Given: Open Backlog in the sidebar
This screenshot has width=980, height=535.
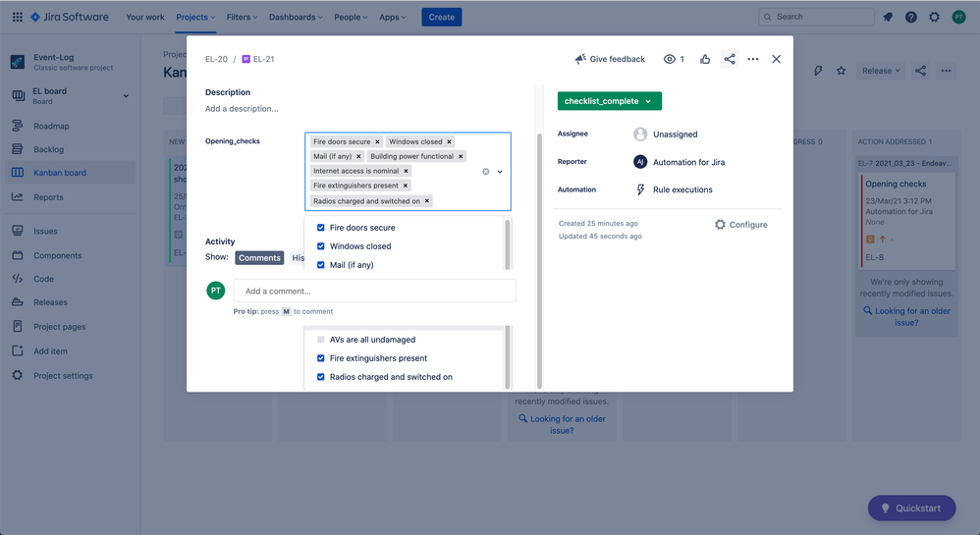Looking at the screenshot, I should pos(70,149).
